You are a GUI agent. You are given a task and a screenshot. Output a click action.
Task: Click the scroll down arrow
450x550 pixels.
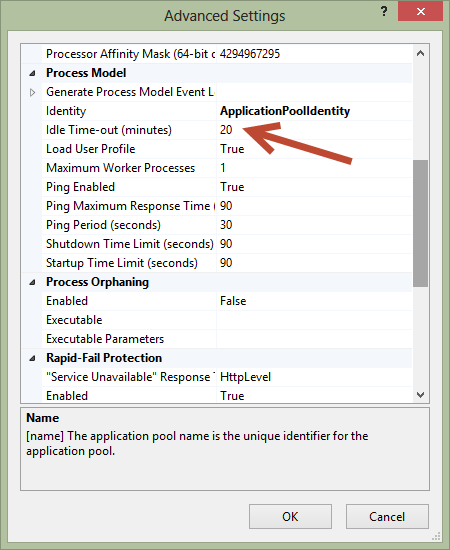pyautogui.click(x=420, y=395)
